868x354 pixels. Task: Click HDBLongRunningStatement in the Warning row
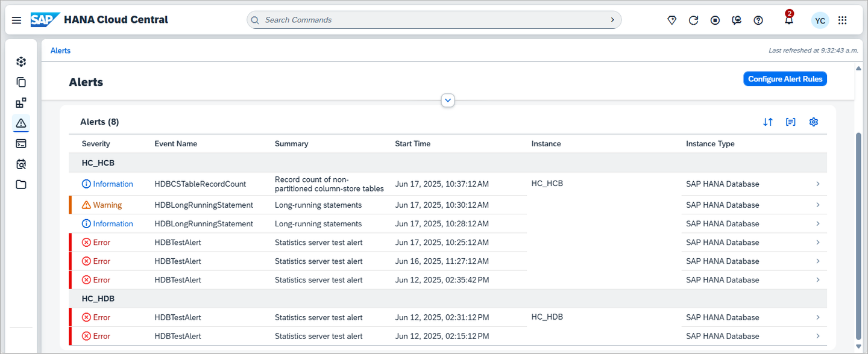click(204, 205)
